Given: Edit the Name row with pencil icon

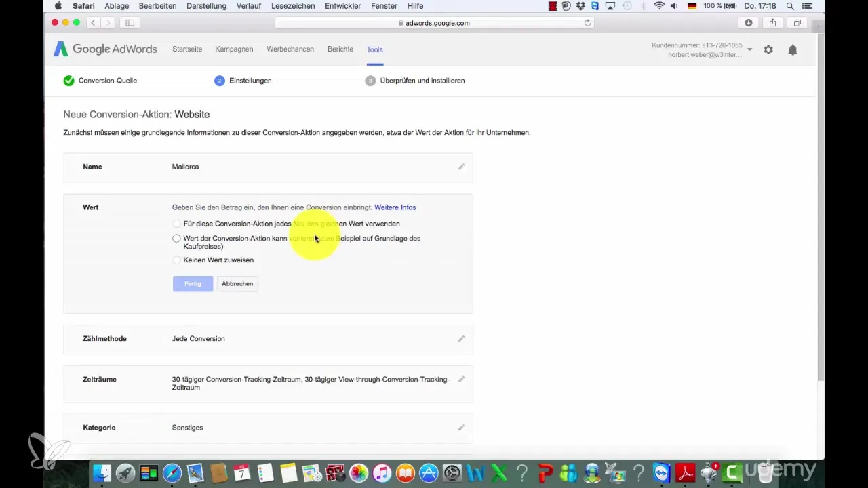Looking at the screenshot, I should 461,167.
